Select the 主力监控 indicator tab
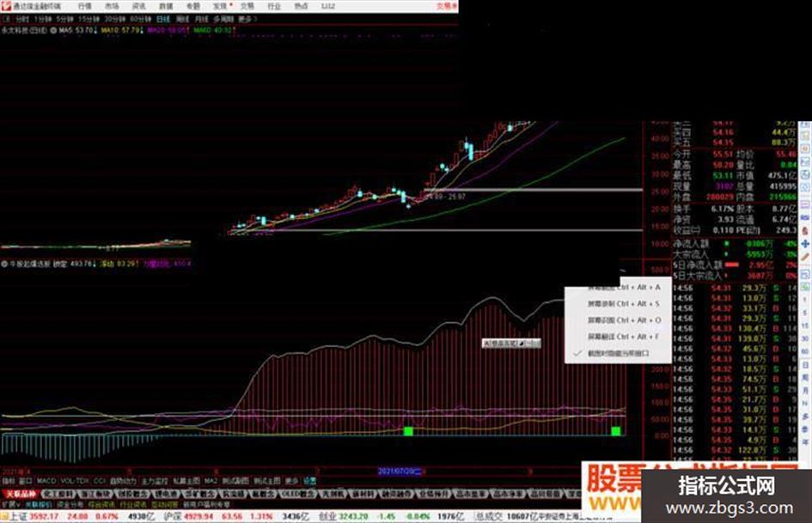The width and height of the screenshot is (812, 523). pyautogui.click(x=155, y=481)
